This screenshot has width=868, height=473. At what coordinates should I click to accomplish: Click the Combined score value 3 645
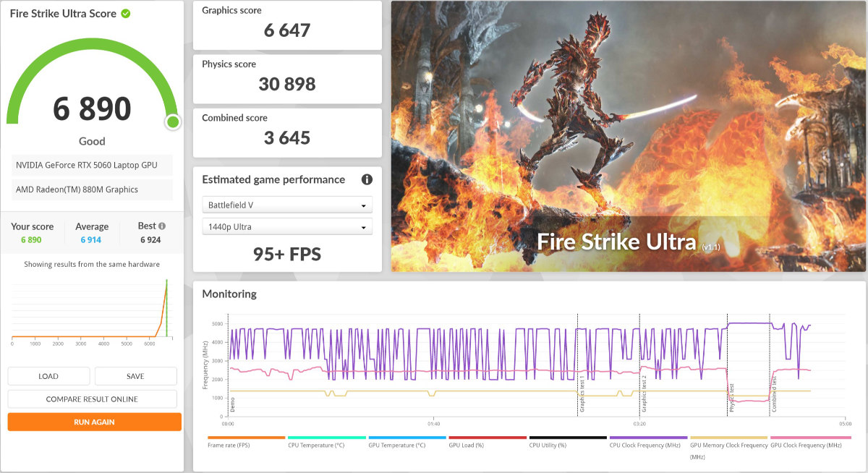pyautogui.click(x=287, y=137)
